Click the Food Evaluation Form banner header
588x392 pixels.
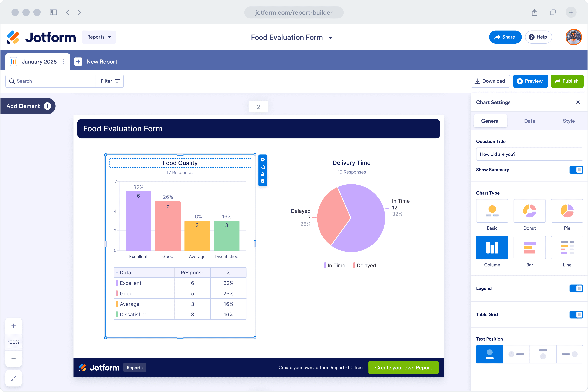click(258, 129)
